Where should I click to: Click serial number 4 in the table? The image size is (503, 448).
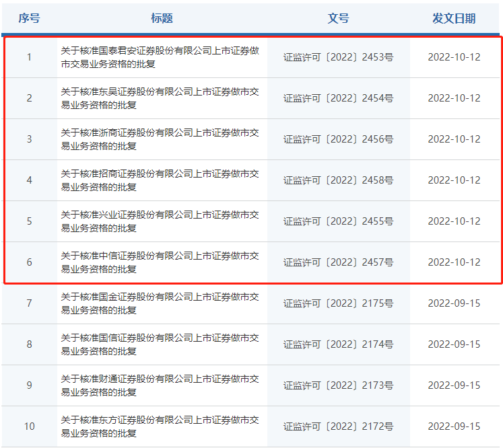[x=29, y=180]
